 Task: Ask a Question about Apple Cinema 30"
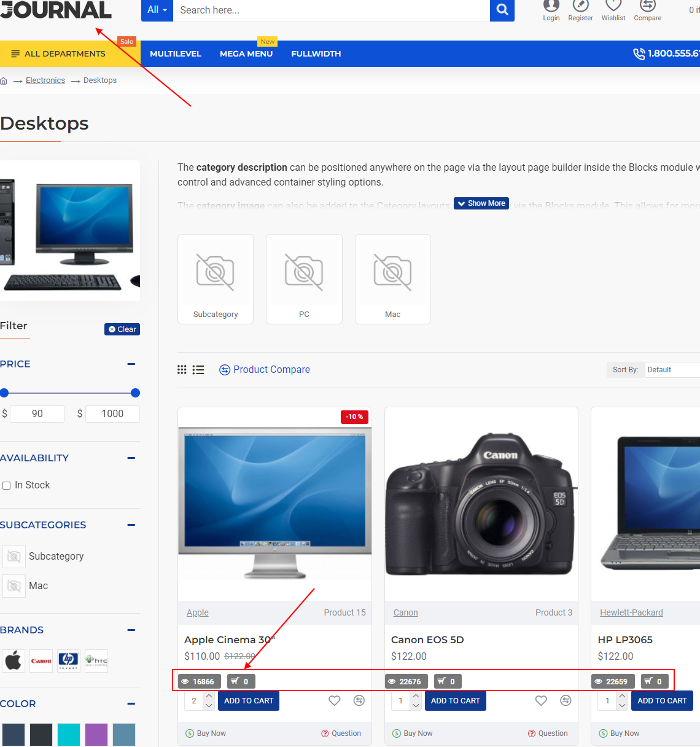(341, 733)
